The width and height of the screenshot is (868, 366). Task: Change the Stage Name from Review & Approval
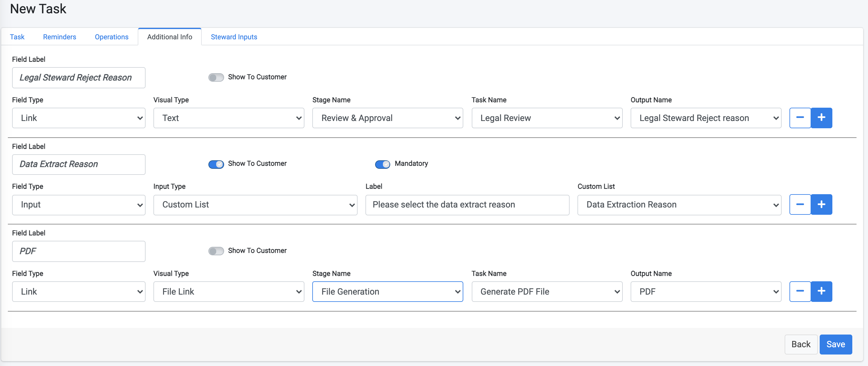tap(387, 118)
